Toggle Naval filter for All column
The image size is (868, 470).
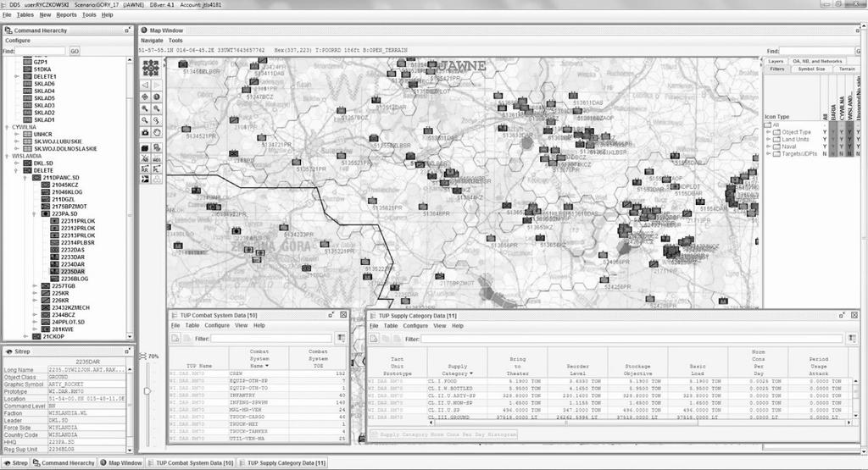pyautogui.click(x=825, y=147)
